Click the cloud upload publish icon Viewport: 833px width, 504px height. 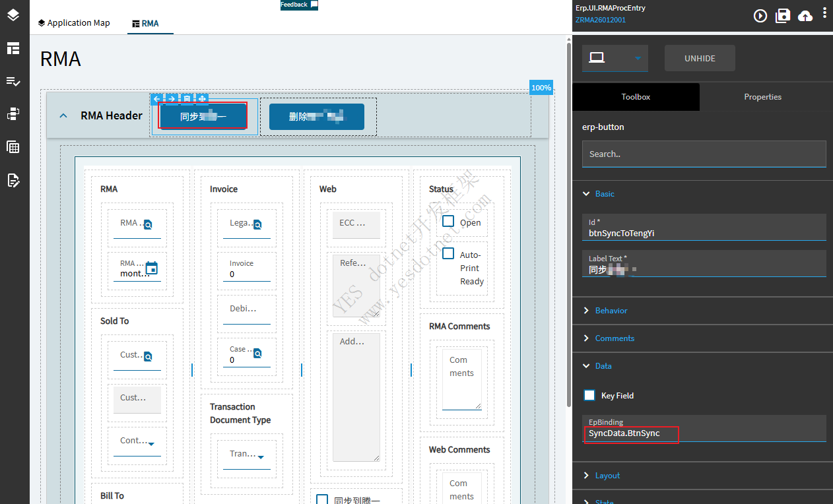click(805, 16)
